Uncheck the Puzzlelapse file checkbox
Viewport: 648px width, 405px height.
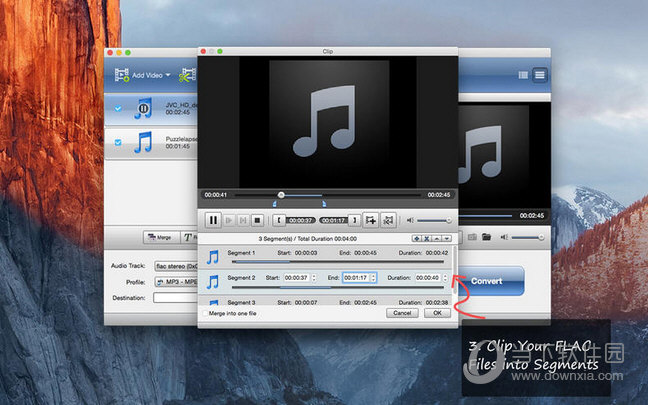pos(118,142)
